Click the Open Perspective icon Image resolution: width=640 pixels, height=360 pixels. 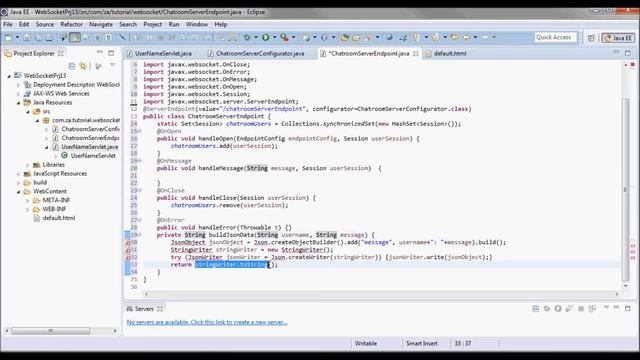pyautogui.click(x=591, y=38)
